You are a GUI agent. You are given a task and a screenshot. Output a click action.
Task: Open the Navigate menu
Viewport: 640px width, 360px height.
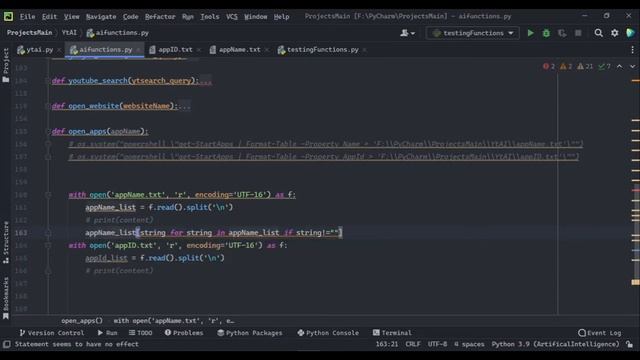pyautogui.click(x=101, y=16)
